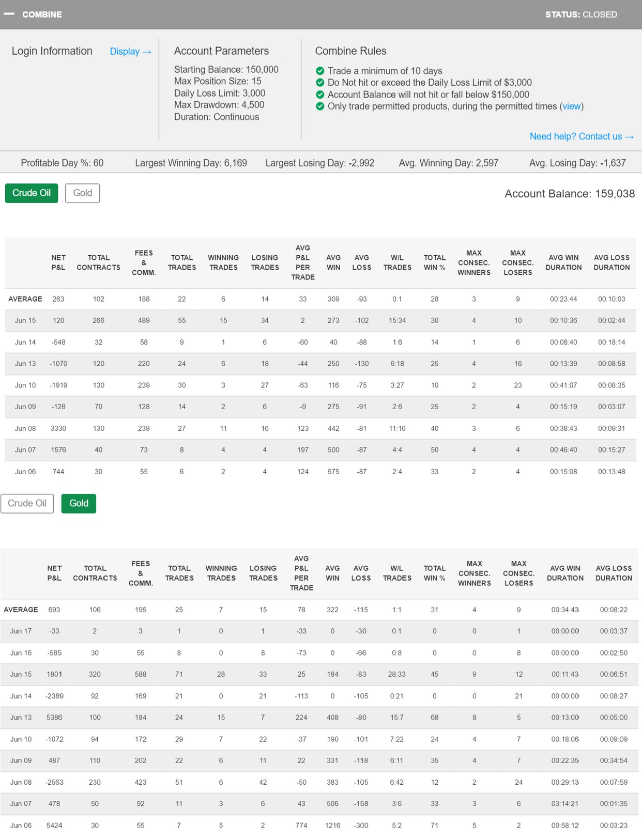Click the STATUS: CLOSED label

(x=580, y=14)
